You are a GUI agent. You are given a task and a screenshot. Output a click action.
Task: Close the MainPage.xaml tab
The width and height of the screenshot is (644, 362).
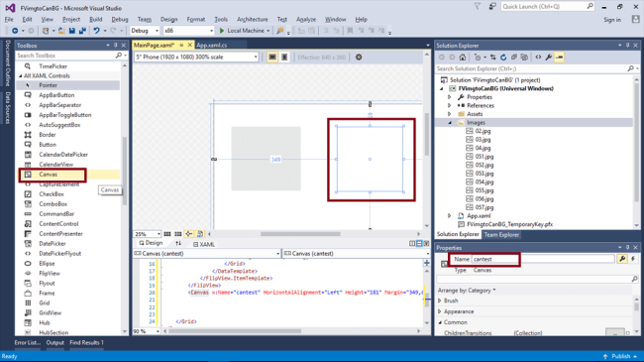190,45
